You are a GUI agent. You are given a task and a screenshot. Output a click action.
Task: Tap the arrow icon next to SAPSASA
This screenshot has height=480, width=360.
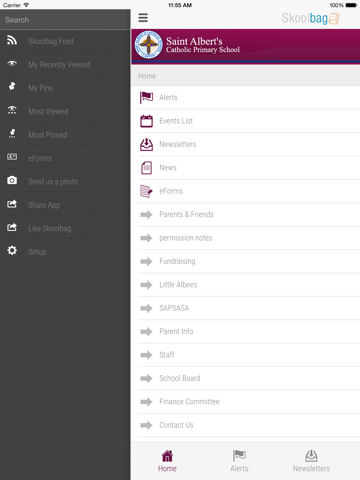146,308
